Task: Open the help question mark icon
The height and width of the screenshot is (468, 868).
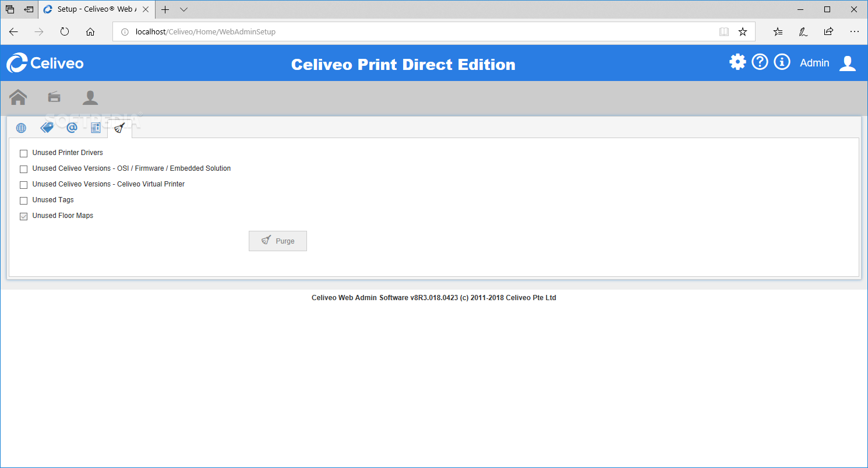Action: tap(760, 62)
